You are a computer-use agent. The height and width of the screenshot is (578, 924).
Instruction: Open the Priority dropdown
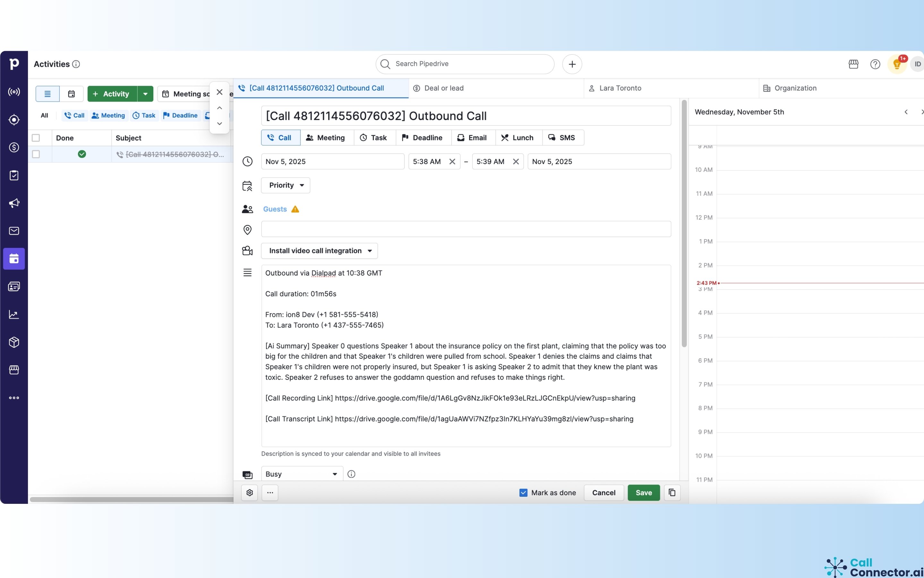pyautogui.click(x=286, y=185)
